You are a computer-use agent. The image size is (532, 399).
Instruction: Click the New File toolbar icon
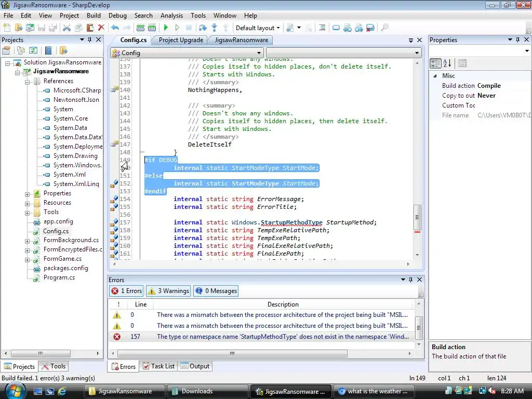tap(7, 28)
